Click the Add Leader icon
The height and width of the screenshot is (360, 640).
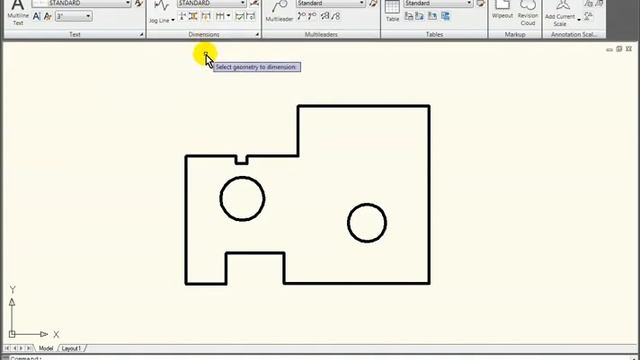point(302,16)
